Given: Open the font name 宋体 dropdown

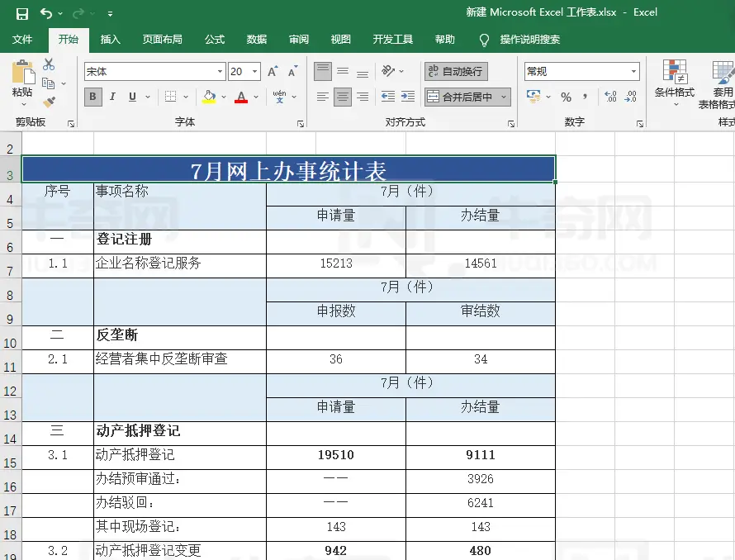Looking at the screenshot, I should pyautogui.click(x=220, y=71).
